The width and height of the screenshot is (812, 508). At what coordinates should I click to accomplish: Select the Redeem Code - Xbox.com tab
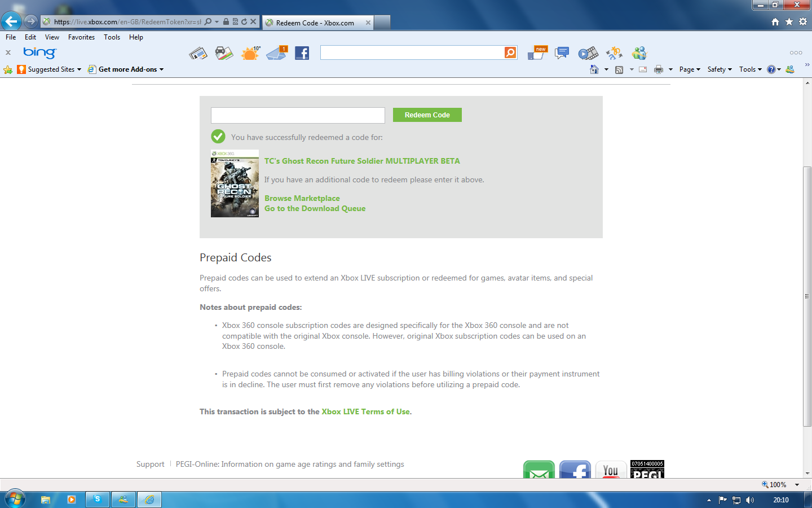coord(317,23)
